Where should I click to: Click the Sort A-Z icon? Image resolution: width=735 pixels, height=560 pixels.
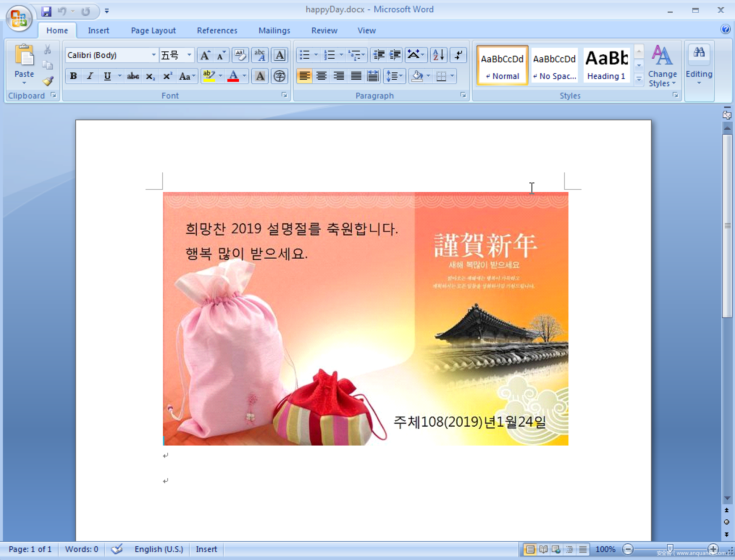[x=438, y=55]
